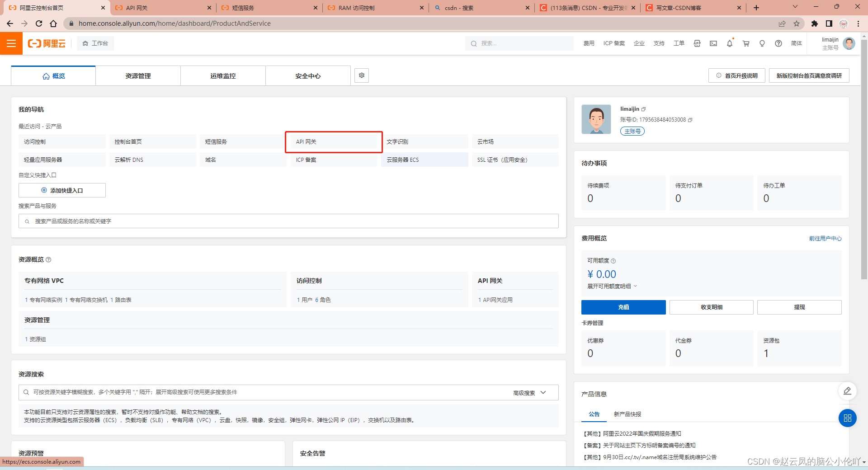The width and height of the screenshot is (868, 470).
Task: Click the 主账号 badge
Action: 632,131
